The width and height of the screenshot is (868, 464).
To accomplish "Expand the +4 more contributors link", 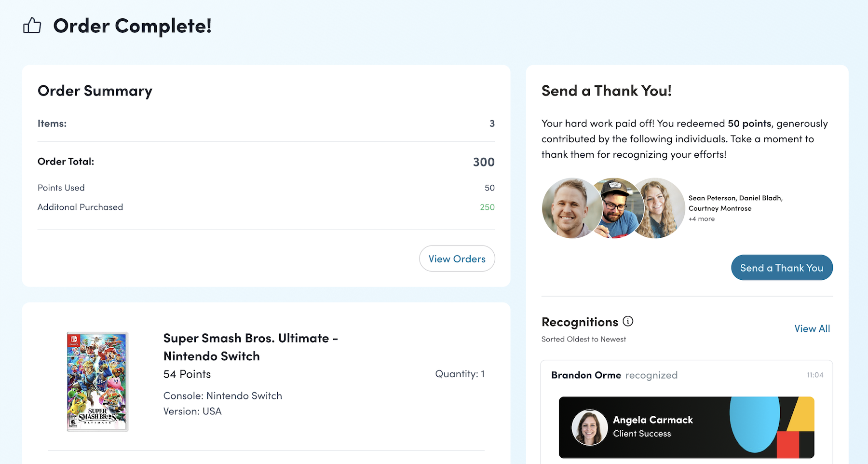I will click(x=702, y=219).
